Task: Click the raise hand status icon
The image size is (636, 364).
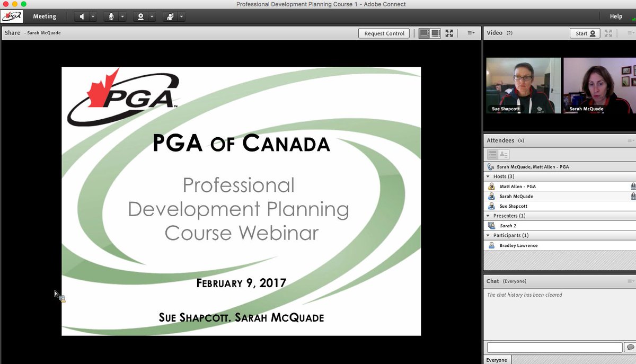Action: pyautogui.click(x=170, y=16)
